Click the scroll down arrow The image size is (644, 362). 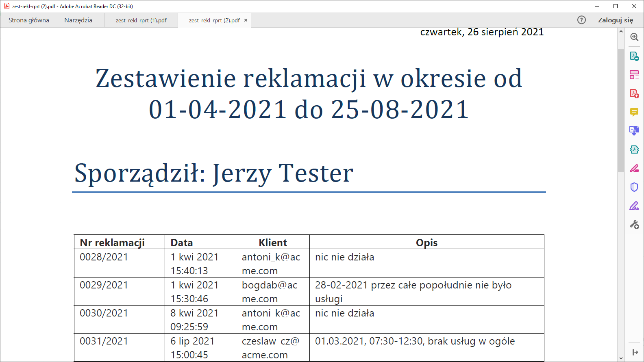coord(621,358)
